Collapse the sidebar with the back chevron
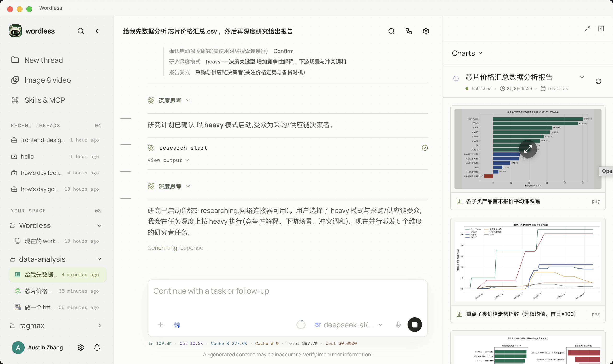This screenshot has width=613, height=364. pos(97,31)
